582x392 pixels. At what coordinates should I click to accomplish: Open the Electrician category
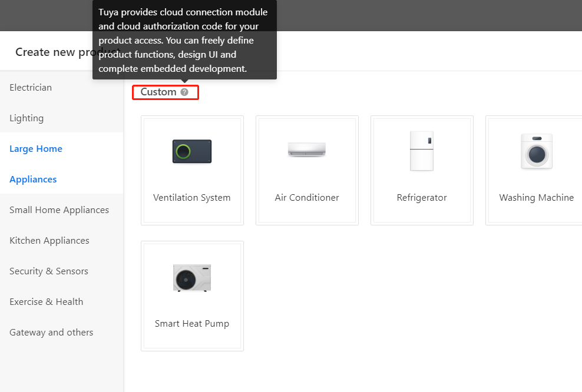pos(31,88)
